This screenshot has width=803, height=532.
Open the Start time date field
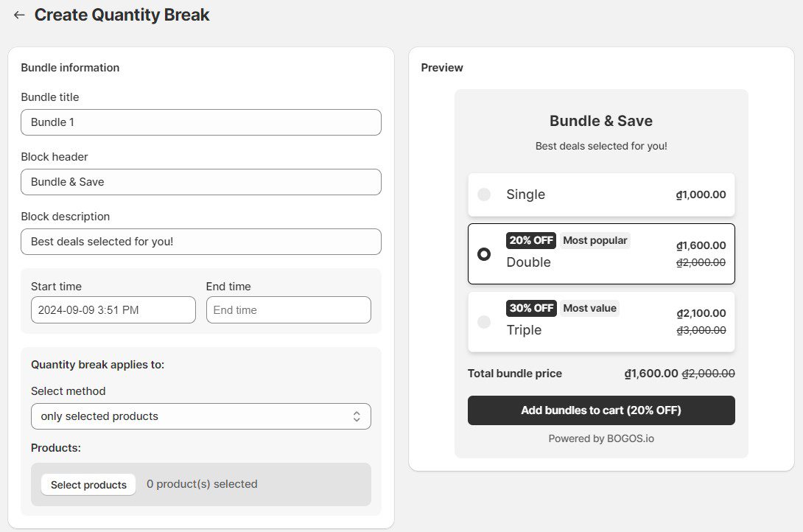click(113, 310)
